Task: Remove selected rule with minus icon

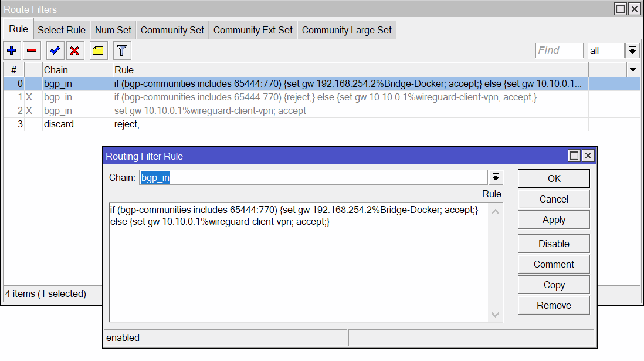Action: (32, 50)
